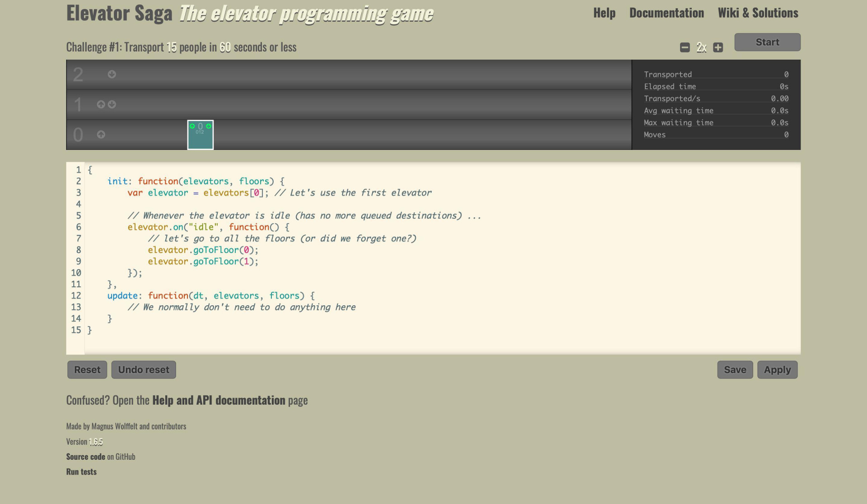Click the Undo reset button
This screenshot has width=867, height=504.
pos(144,369)
